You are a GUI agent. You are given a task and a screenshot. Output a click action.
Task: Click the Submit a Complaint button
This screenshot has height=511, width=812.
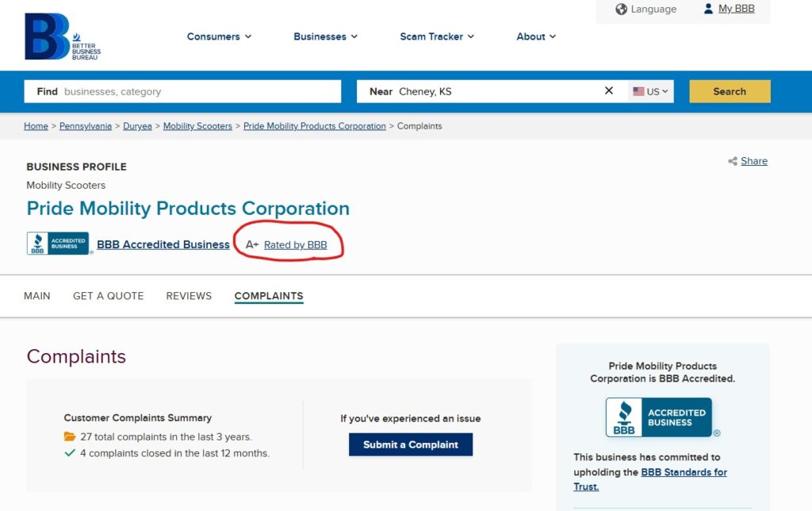tap(411, 444)
